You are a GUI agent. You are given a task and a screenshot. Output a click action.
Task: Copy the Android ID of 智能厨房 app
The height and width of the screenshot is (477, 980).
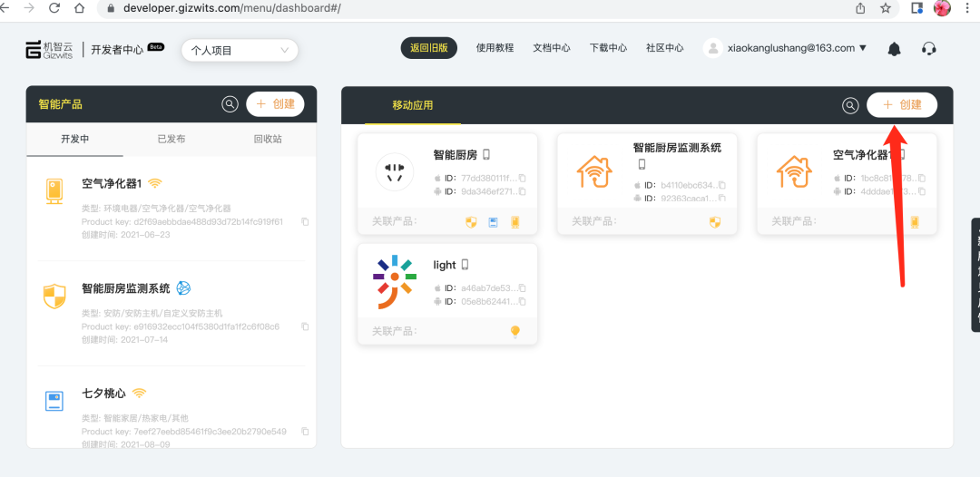522,191
